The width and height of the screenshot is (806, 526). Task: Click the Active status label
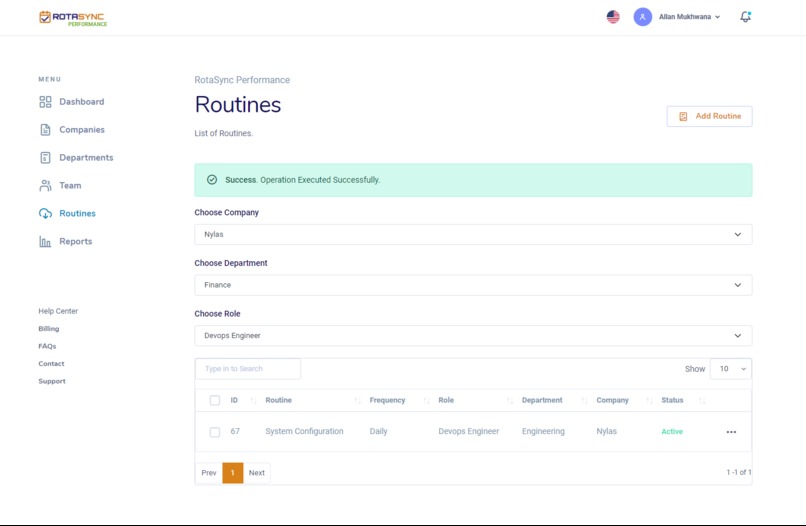pyautogui.click(x=672, y=431)
